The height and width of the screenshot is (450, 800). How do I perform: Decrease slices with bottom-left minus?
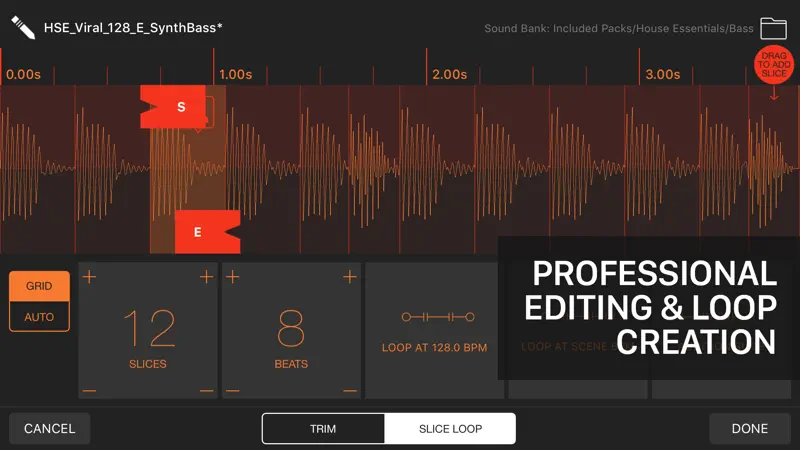coord(89,391)
